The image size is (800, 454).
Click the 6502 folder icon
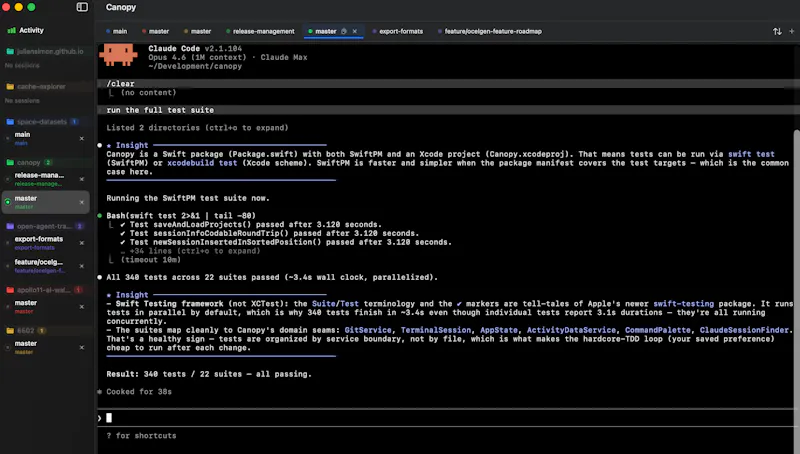(x=10, y=331)
